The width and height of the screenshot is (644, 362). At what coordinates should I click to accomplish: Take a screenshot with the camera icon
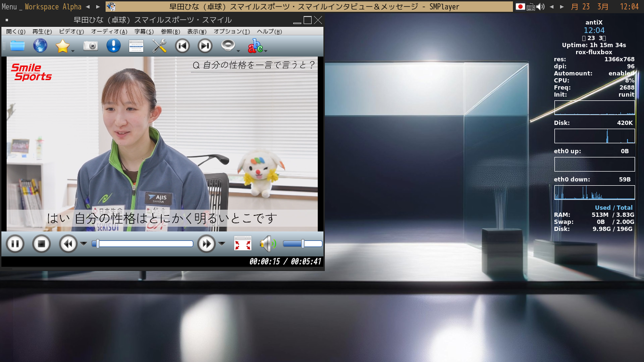pyautogui.click(x=90, y=46)
